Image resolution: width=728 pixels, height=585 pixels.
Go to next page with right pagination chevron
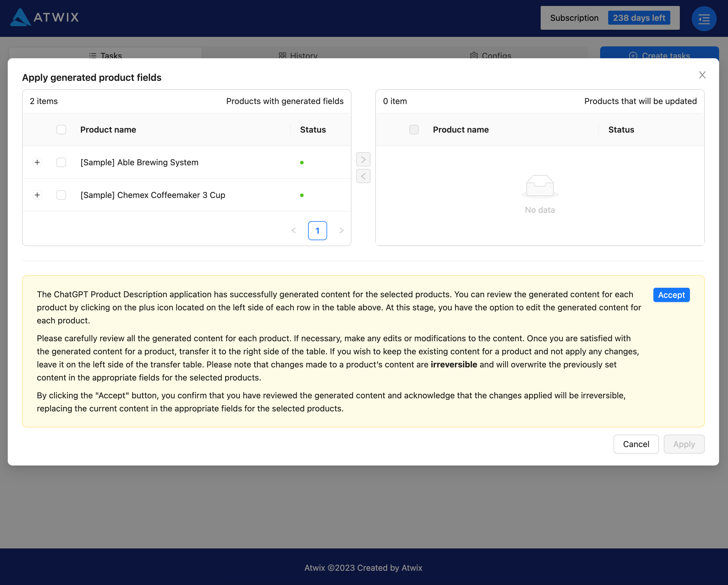[x=341, y=231]
